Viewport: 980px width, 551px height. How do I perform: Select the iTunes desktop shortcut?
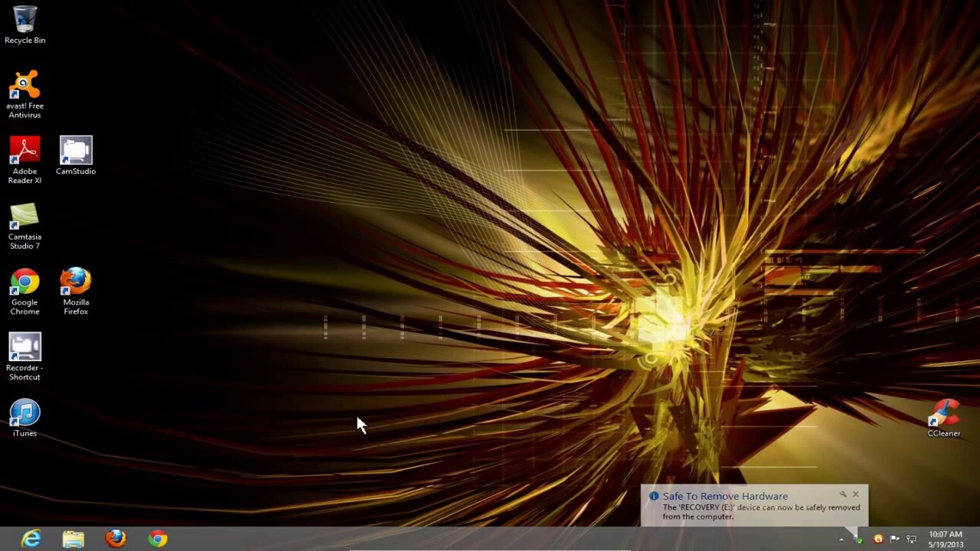click(24, 419)
